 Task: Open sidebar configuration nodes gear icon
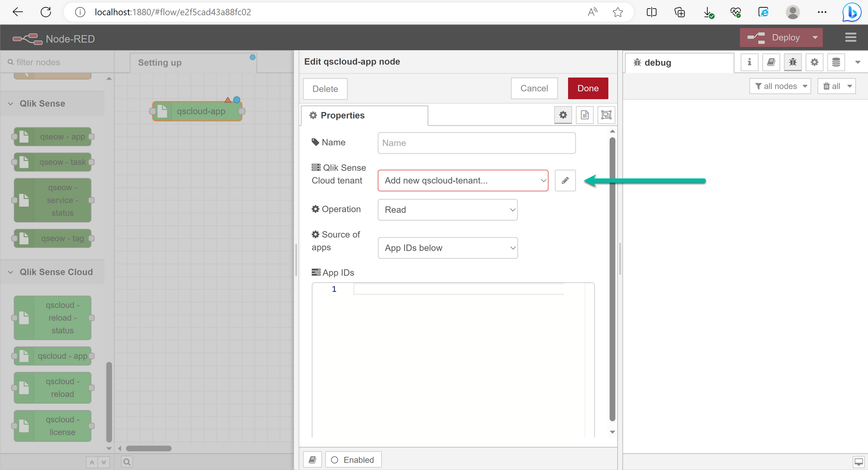pyautogui.click(x=815, y=62)
